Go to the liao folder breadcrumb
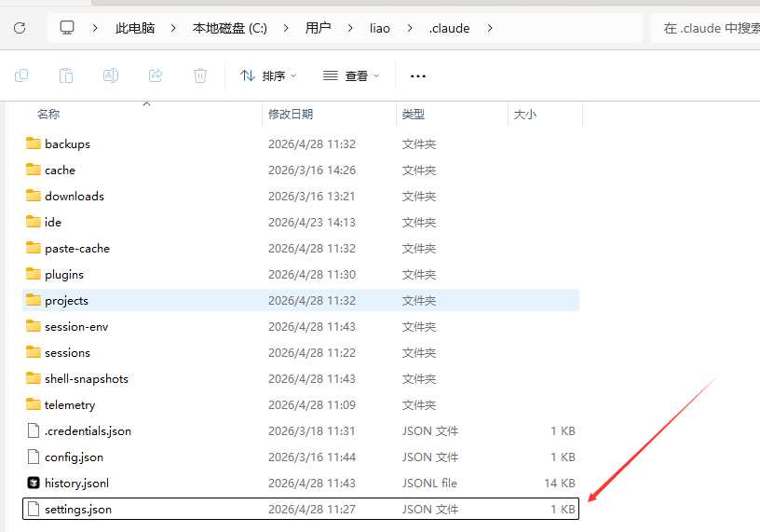760x532 pixels. pos(380,28)
